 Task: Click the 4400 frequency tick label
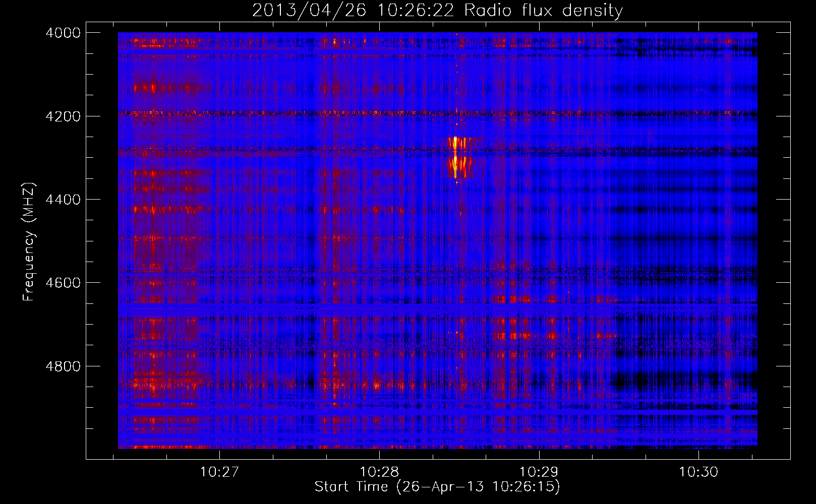tap(63, 200)
